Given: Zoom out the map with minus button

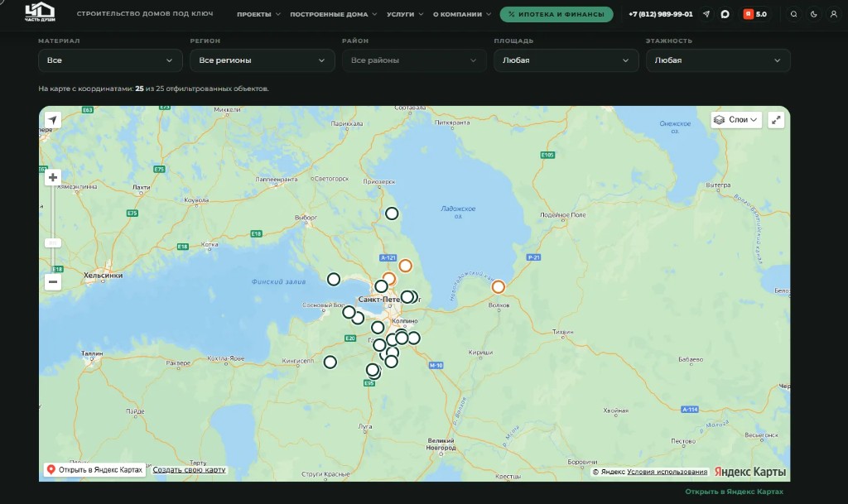Looking at the screenshot, I should (52, 281).
